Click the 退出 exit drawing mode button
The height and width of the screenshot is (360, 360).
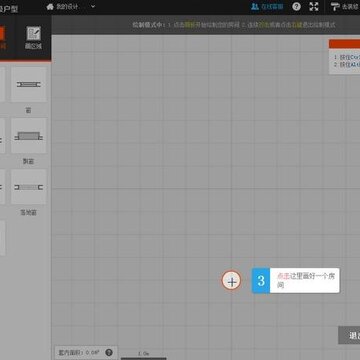(x=349, y=335)
